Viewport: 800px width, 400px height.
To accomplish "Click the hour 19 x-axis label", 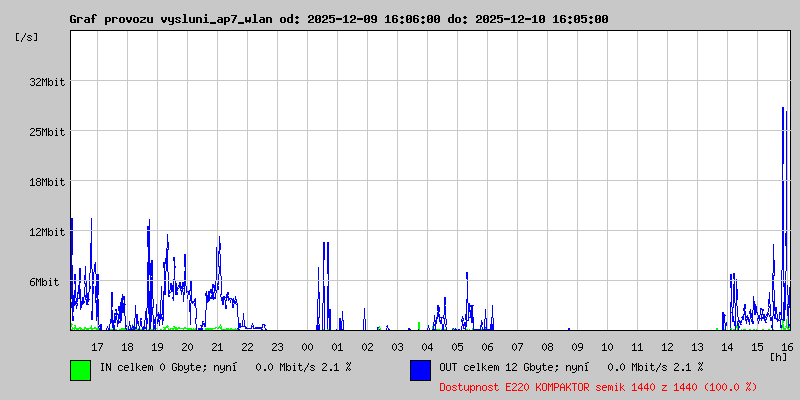I will click(x=157, y=347).
